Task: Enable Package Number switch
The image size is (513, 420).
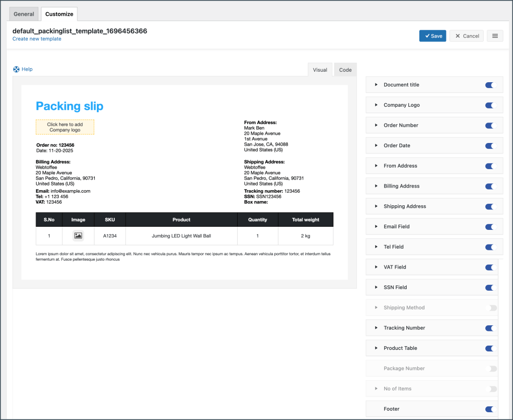Action: [492, 369]
